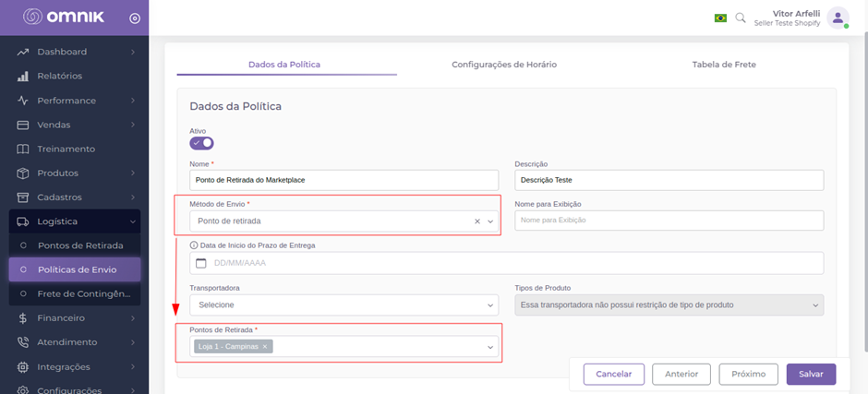Click the Treinamento book icon
Screen dimensions: 868x394
(23, 149)
